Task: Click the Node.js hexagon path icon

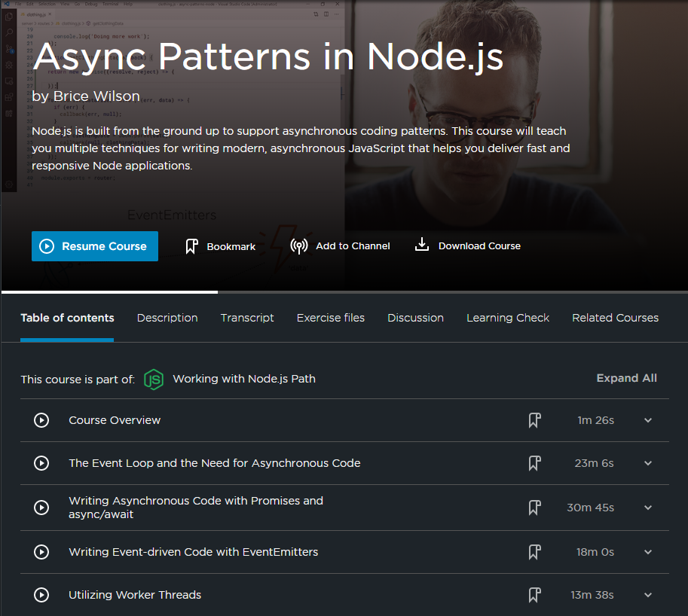Action: (154, 380)
